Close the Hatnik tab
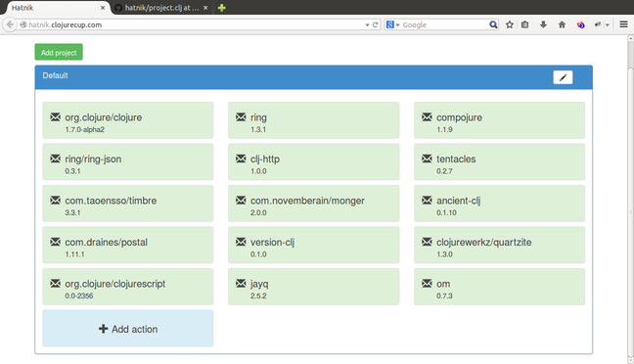The width and height of the screenshot is (634, 364). click(103, 8)
